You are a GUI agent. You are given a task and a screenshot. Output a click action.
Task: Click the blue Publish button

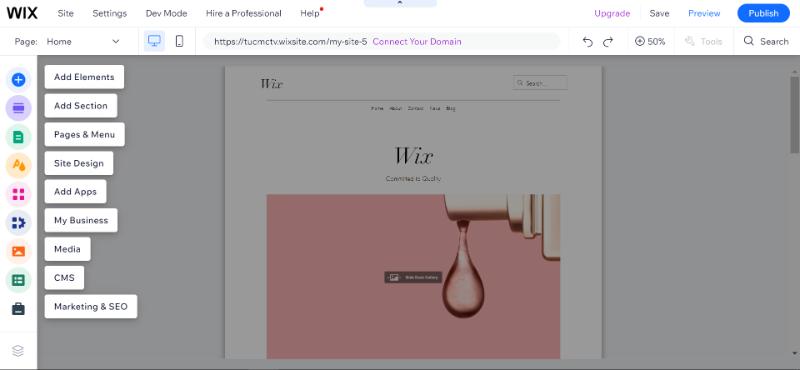point(763,13)
